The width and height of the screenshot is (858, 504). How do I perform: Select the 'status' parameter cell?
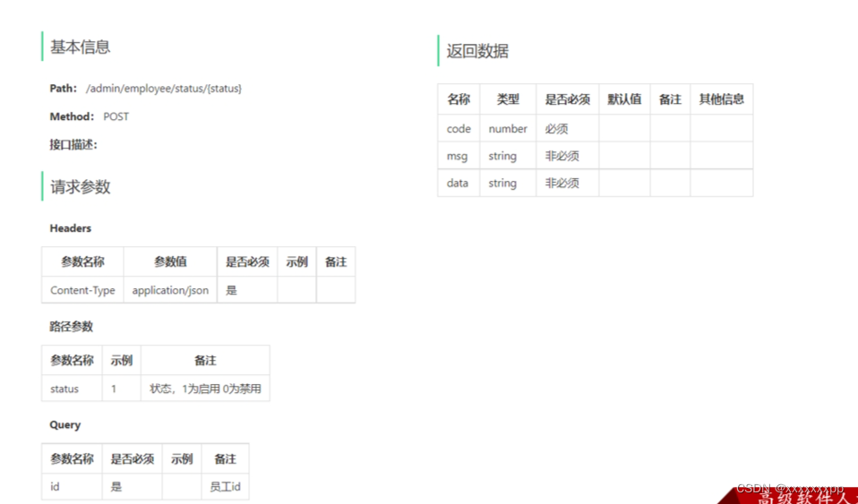(x=72, y=389)
